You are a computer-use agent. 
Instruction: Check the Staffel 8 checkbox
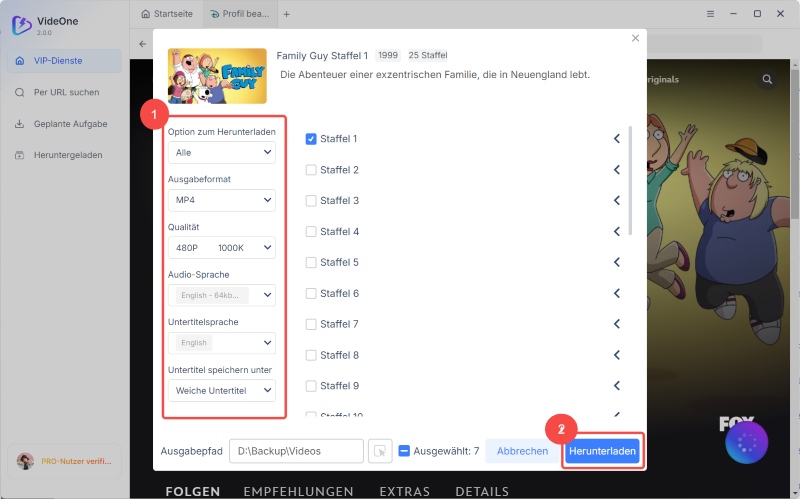[311, 355]
